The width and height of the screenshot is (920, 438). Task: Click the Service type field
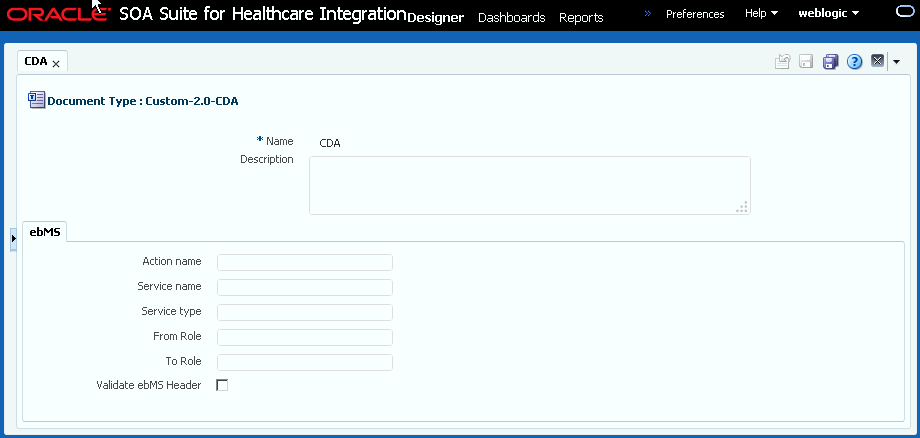click(305, 312)
